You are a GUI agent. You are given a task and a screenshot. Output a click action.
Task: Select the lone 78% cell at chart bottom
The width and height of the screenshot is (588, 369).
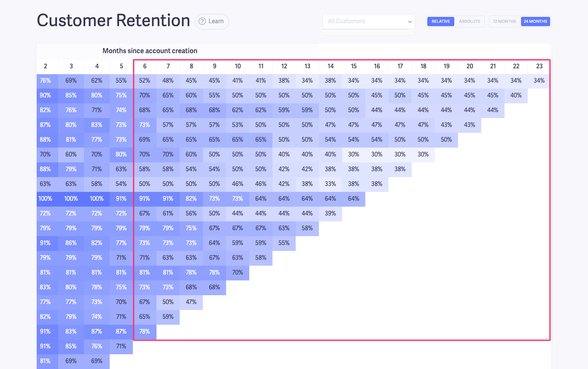point(145,331)
